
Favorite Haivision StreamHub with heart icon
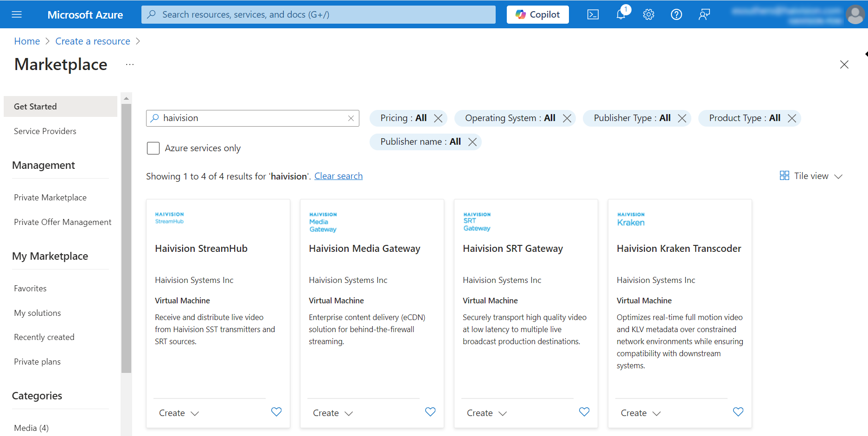(276, 412)
